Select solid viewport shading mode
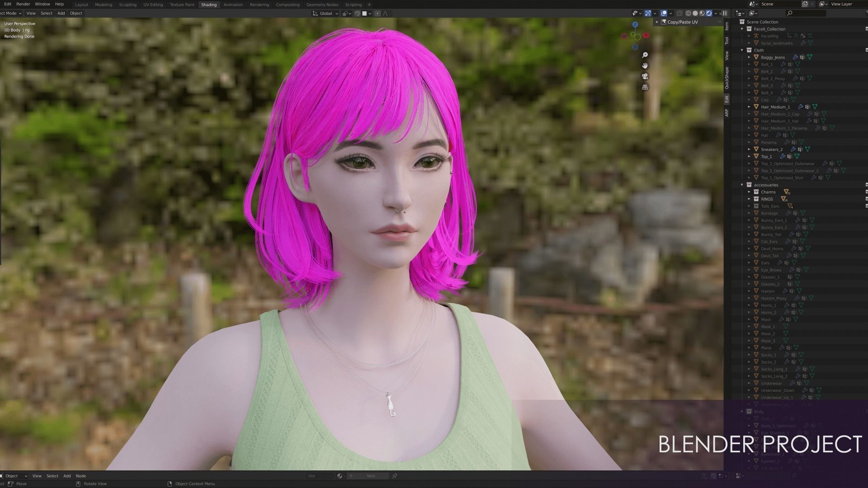This screenshot has height=488, width=868. [695, 13]
